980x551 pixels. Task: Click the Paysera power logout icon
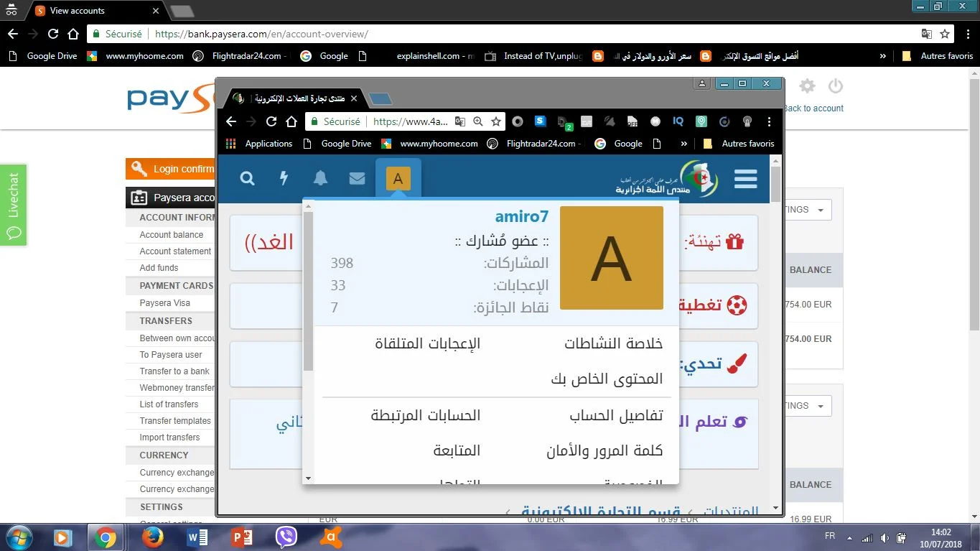[835, 86]
